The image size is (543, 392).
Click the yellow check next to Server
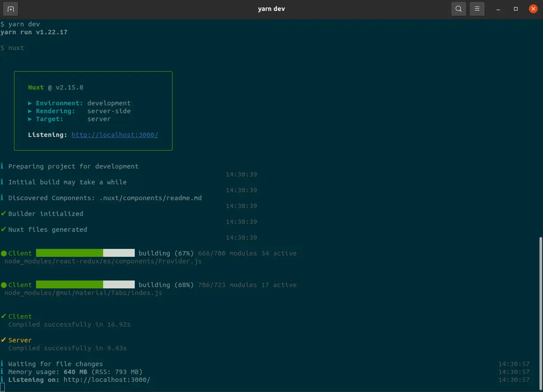coord(4,340)
